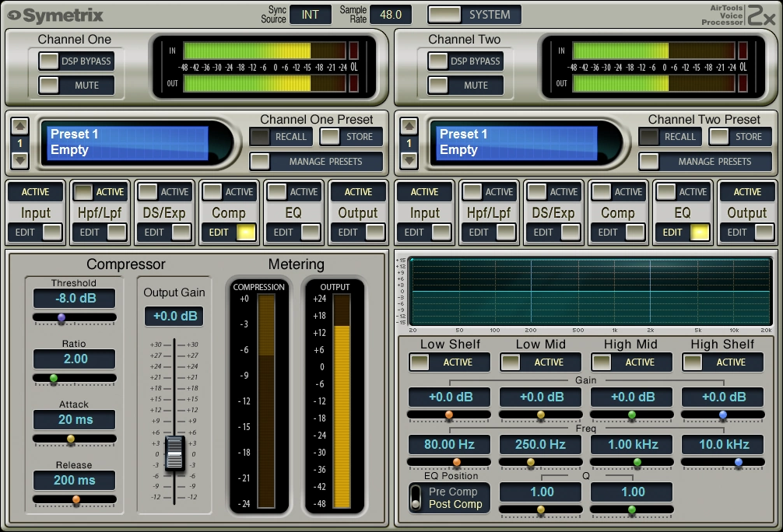Edit the Channel Two Comp module
This screenshot has height=532, width=783.
[x=618, y=233]
